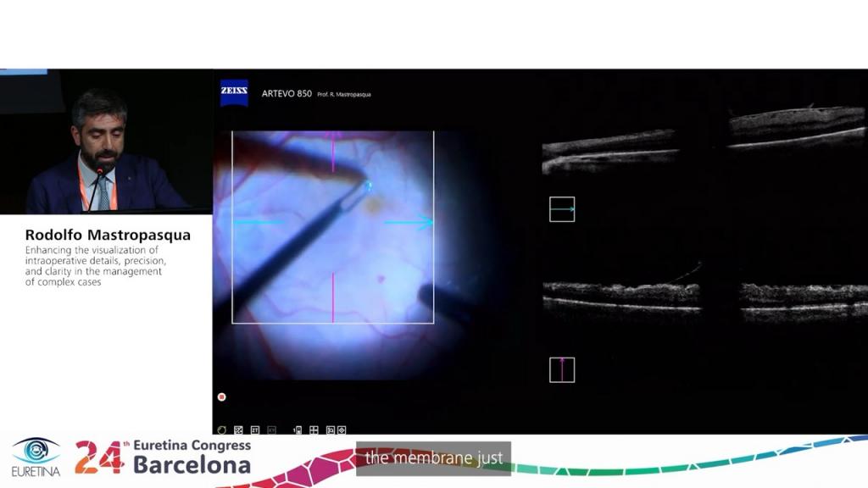The height and width of the screenshot is (488, 868).
Task: Open the zoom frame toolbar icon
Action: (239, 430)
